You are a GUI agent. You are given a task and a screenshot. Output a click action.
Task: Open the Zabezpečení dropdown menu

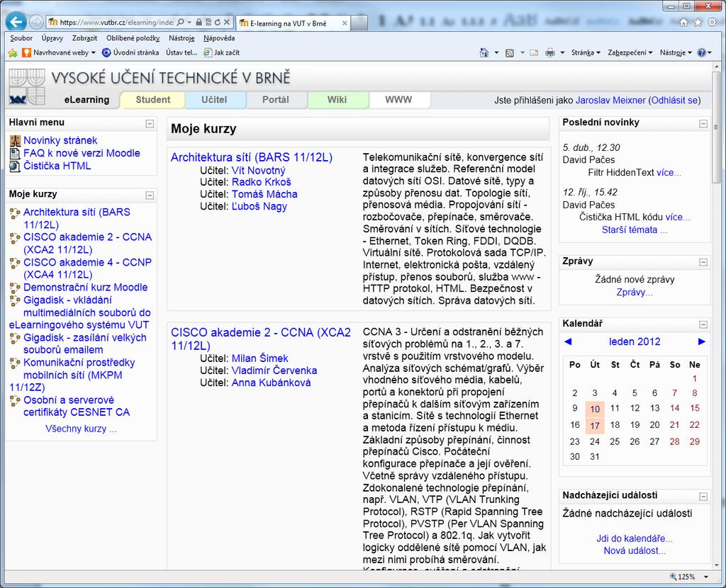630,52
